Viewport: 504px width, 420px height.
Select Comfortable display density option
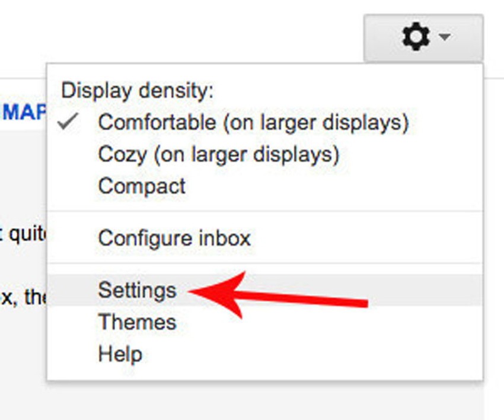[x=253, y=123]
